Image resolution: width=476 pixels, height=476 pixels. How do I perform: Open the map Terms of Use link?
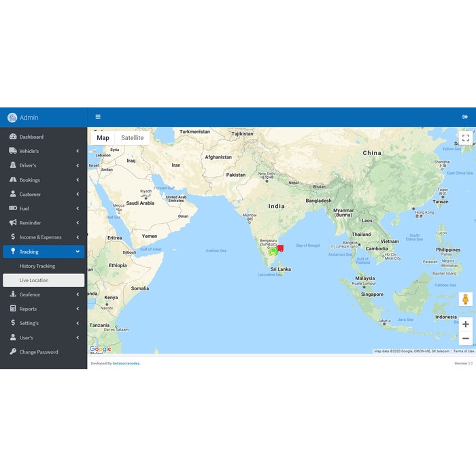[x=464, y=352]
